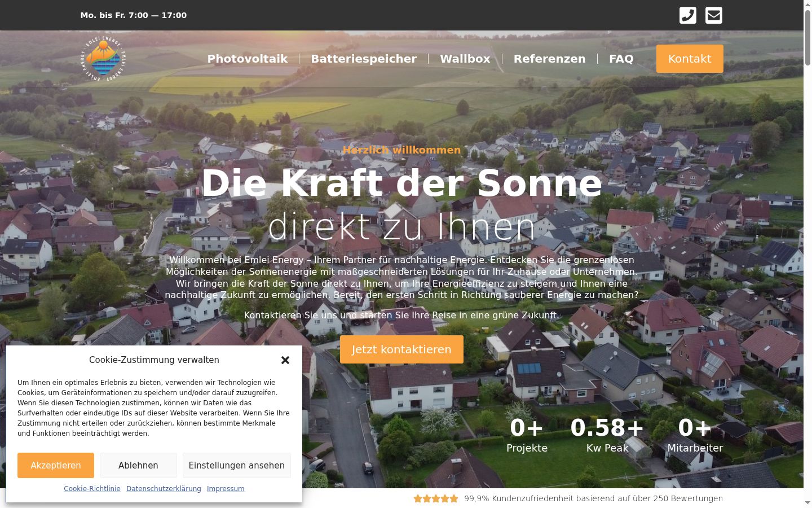812x508 pixels.
Task: Navigate to the FAQ page
Action: coord(621,59)
